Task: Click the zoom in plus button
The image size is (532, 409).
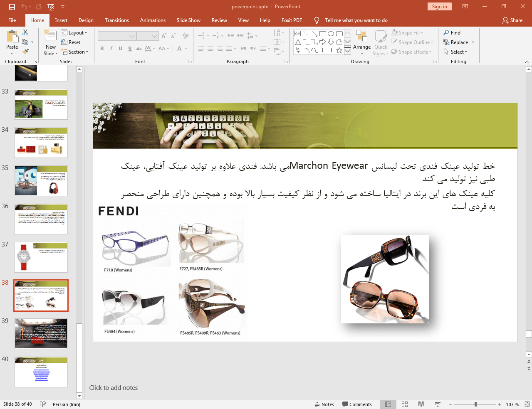Action: pyautogui.click(x=499, y=404)
